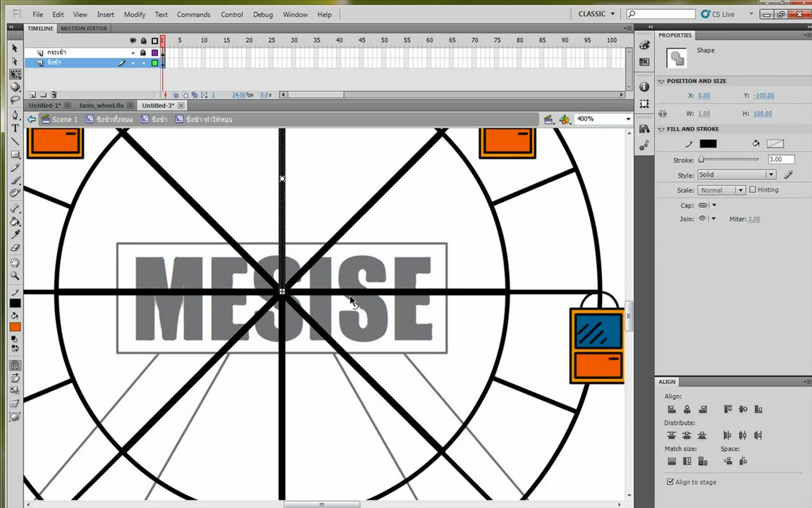Screen dimensions: 812x508
Task: Select the Bone tool
Action: 15,208
